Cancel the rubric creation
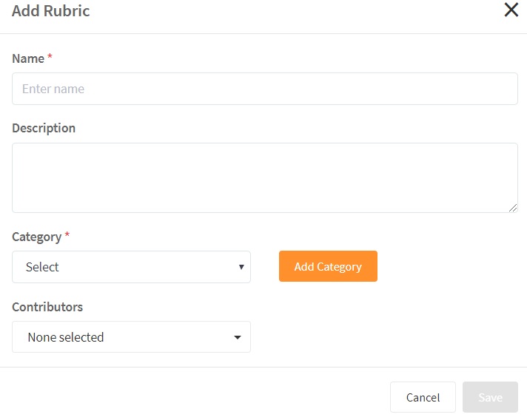Viewport: 527px width, 420px height. point(423,397)
